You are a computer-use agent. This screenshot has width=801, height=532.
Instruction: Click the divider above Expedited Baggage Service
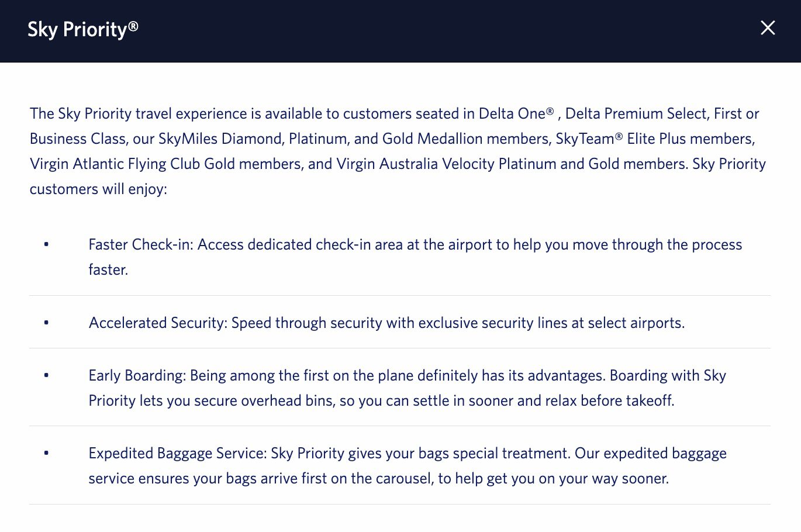coord(399,426)
